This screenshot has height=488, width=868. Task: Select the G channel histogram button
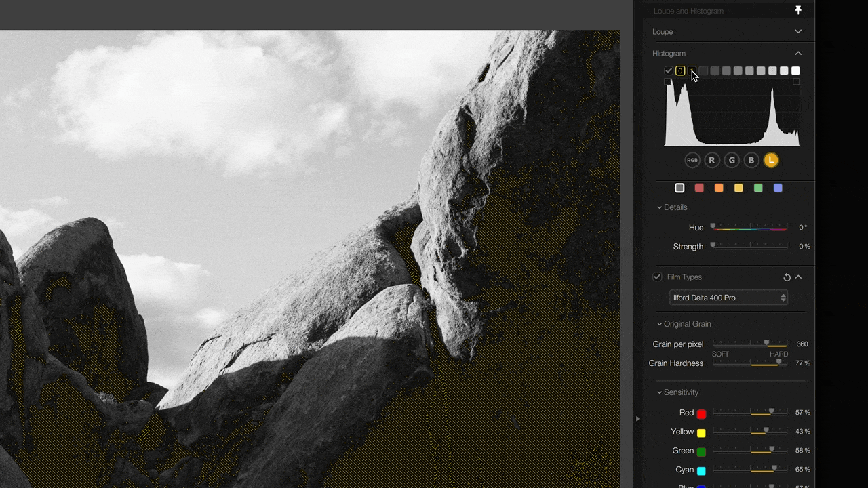pos(731,160)
